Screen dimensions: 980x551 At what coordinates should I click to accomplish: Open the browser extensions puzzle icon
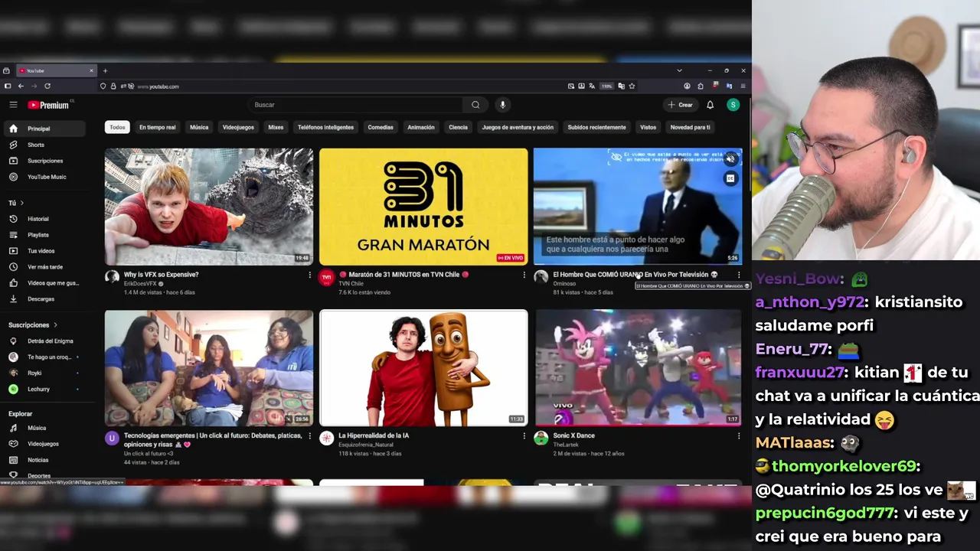701,86
